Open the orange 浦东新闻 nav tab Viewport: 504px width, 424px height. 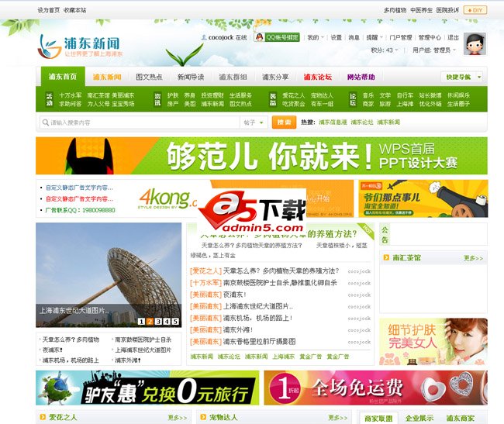tap(107, 77)
